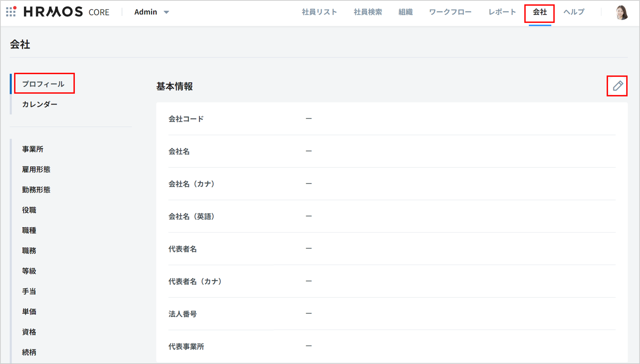Open the apps grid launcher icon
The height and width of the screenshot is (364, 640).
click(11, 12)
